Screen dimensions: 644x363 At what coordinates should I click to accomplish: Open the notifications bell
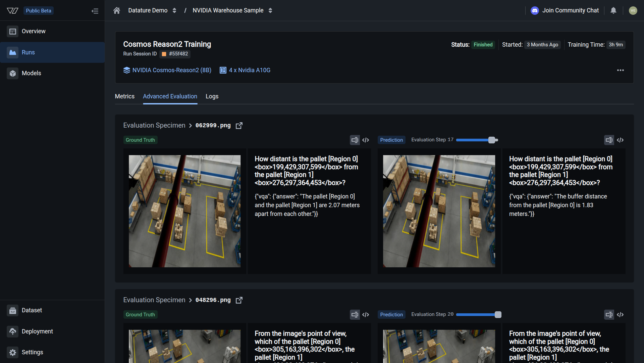[613, 10]
